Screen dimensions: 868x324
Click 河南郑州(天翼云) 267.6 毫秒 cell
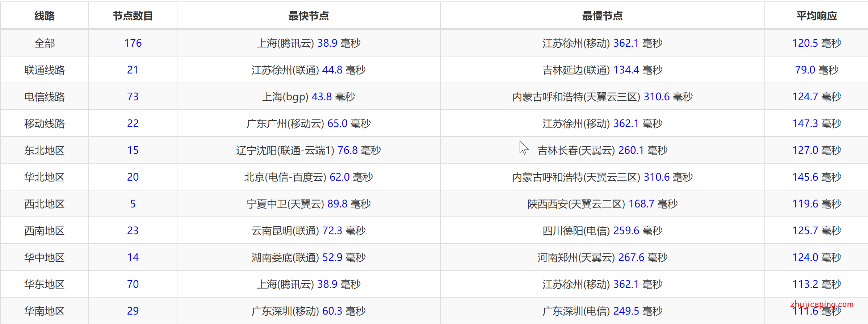(x=602, y=257)
